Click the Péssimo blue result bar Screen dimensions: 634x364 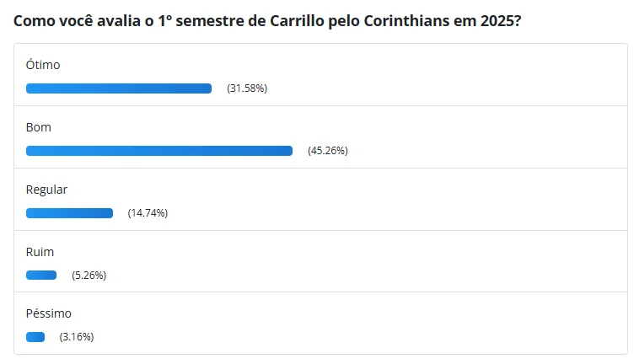coord(35,337)
